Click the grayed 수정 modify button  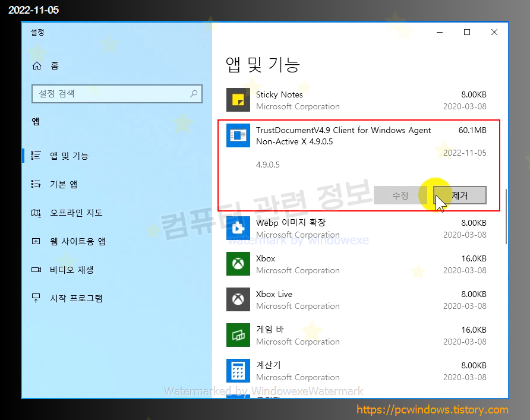click(x=400, y=195)
